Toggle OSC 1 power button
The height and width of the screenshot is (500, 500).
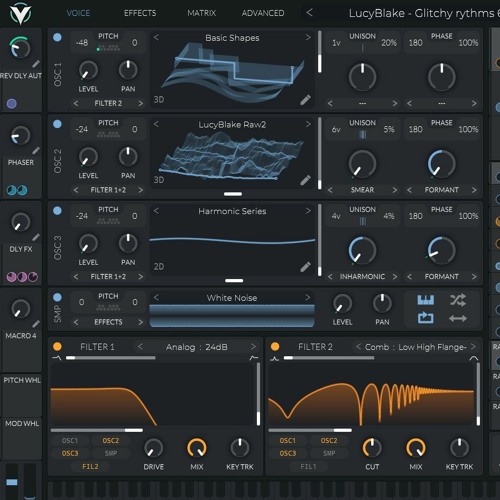(x=57, y=37)
